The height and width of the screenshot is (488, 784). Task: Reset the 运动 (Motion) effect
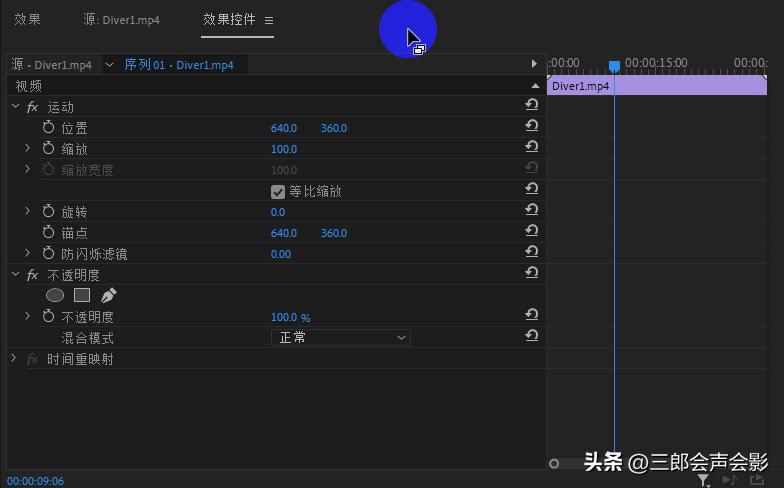click(532, 104)
